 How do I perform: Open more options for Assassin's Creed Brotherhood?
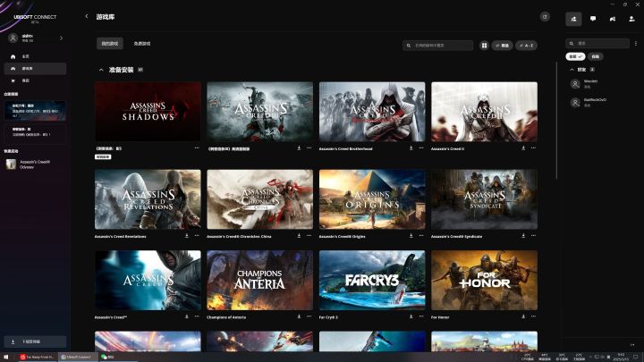click(421, 147)
